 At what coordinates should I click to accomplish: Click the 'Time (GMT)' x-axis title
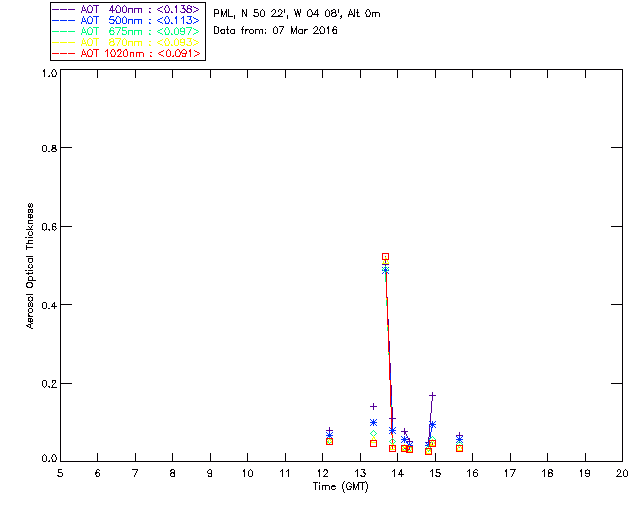(x=341, y=487)
